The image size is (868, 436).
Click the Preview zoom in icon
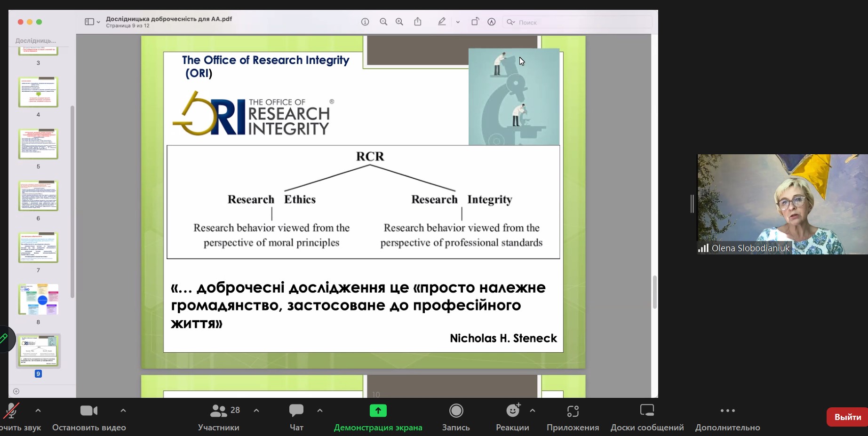tap(399, 22)
